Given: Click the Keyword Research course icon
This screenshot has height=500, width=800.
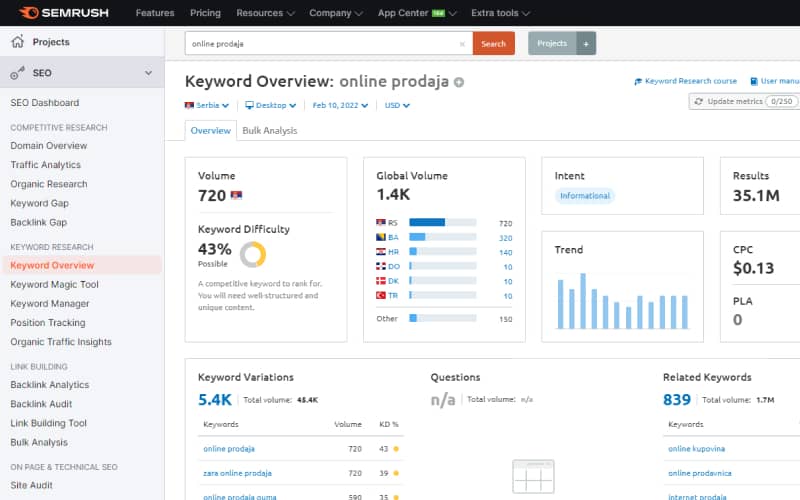Looking at the screenshot, I should pyautogui.click(x=638, y=81).
